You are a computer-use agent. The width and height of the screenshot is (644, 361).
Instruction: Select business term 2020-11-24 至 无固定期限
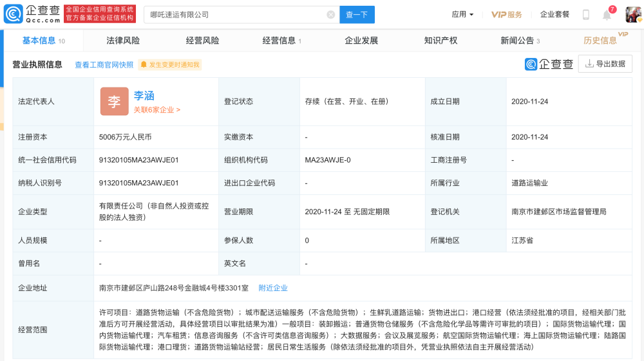348,212
